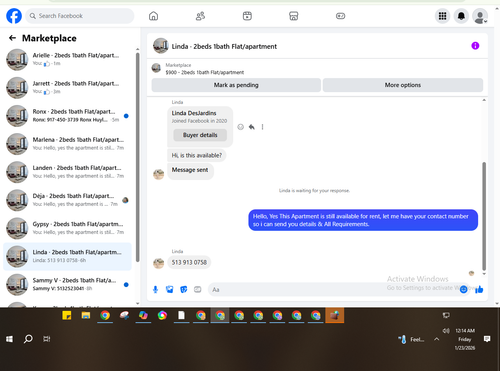
Task: Open Ronx's unread conversation
Action: [x=67, y=116]
